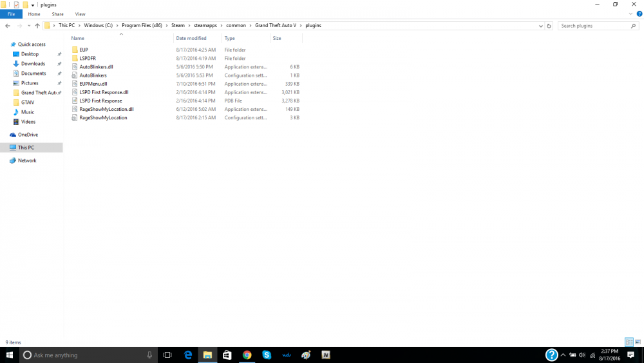This screenshot has width=644, height=363.
Task: Click the Forward navigation arrow
Action: click(19, 26)
